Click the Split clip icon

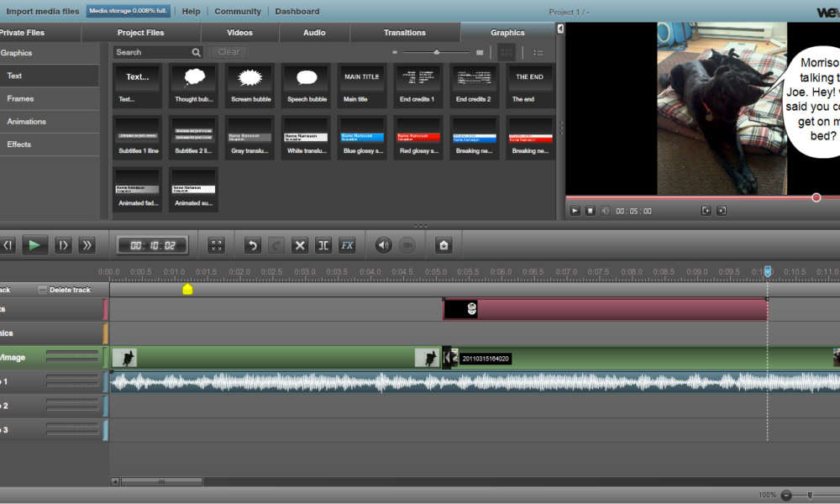[323, 245]
